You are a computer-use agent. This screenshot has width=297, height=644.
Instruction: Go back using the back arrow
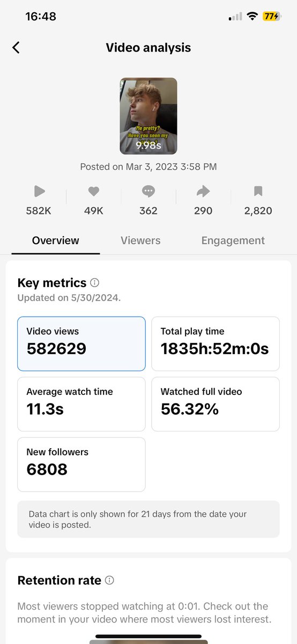(16, 48)
